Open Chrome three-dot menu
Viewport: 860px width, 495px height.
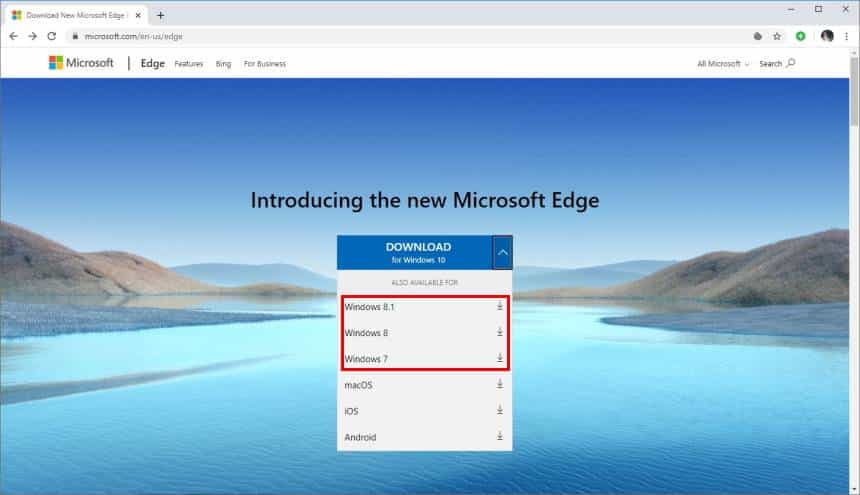(x=846, y=36)
